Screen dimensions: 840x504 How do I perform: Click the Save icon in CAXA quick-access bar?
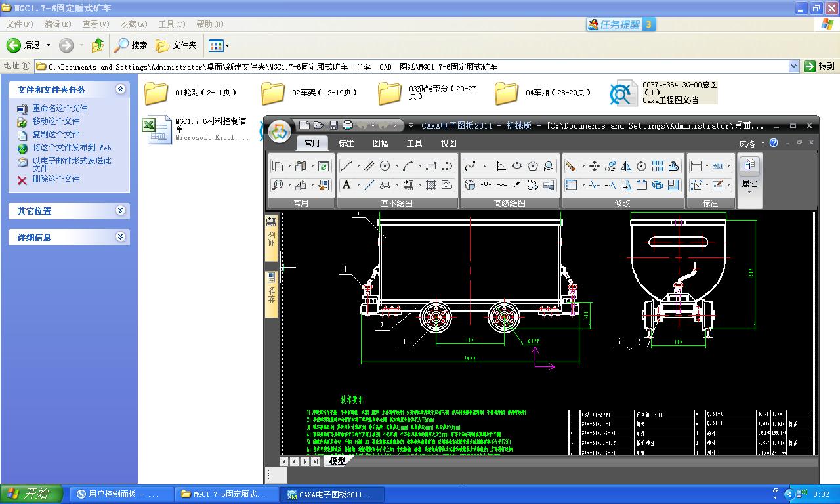point(333,125)
